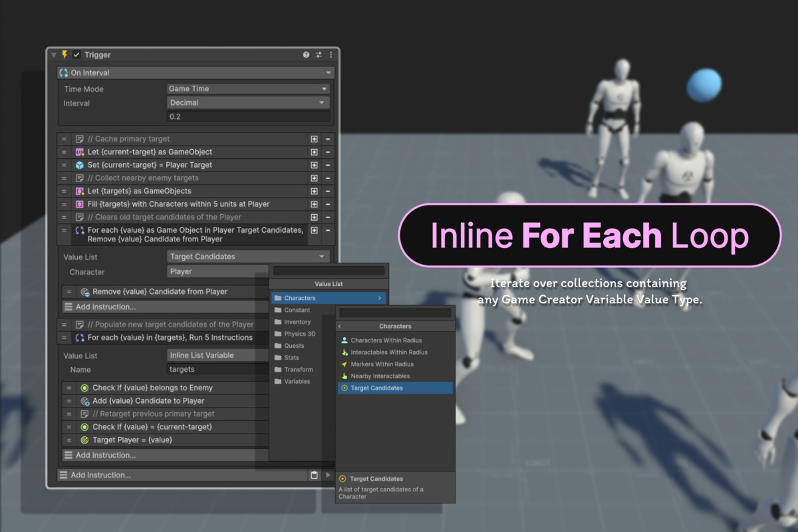Click Let {current-target} as GameObject variable icon

pos(80,152)
